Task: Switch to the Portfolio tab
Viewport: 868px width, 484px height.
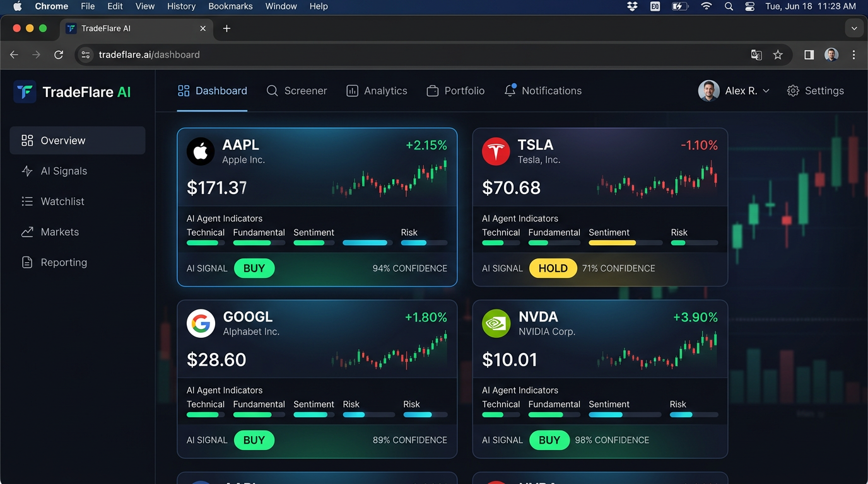Action: tap(455, 91)
